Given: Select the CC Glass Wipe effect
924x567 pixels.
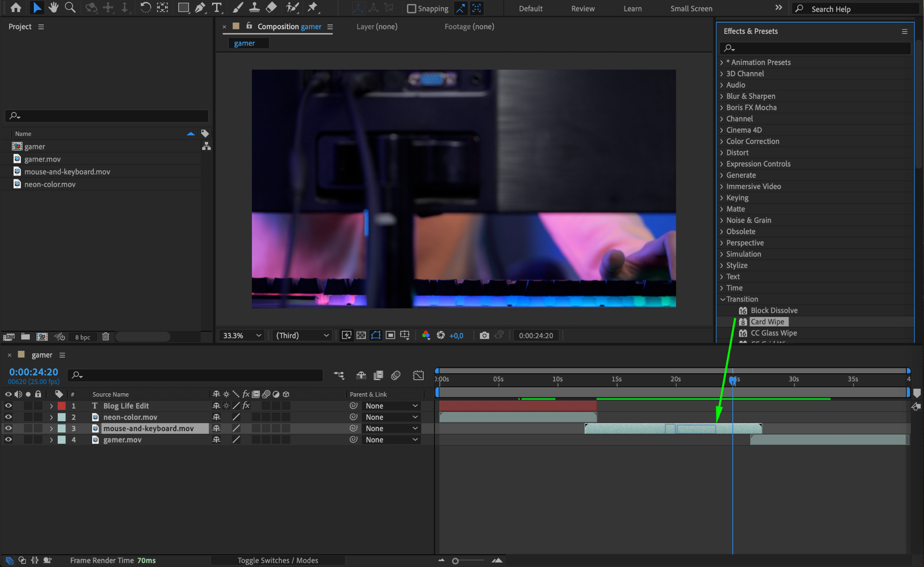Looking at the screenshot, I should point(773,333).
